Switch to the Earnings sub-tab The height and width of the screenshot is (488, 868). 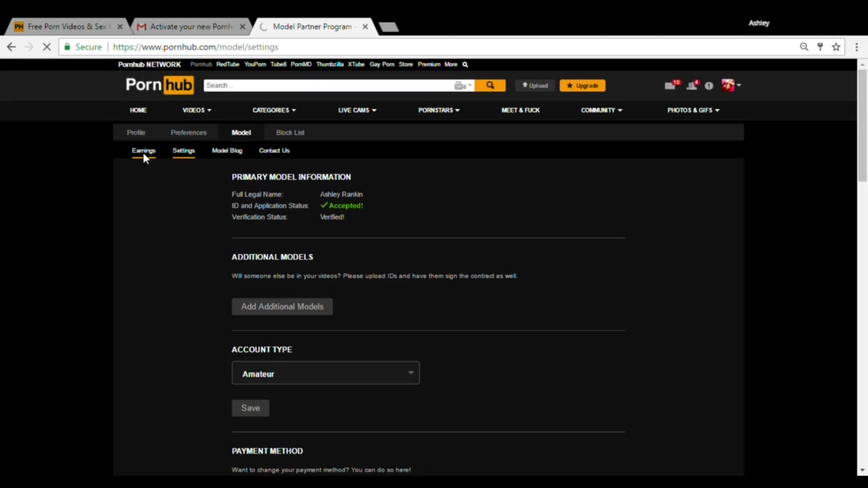tap(143, 150)
